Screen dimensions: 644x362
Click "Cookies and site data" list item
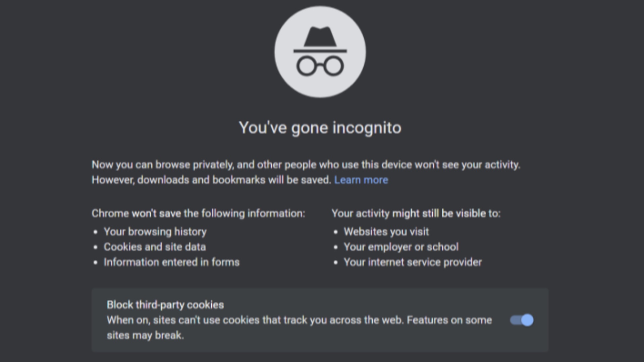click(155, 247)
